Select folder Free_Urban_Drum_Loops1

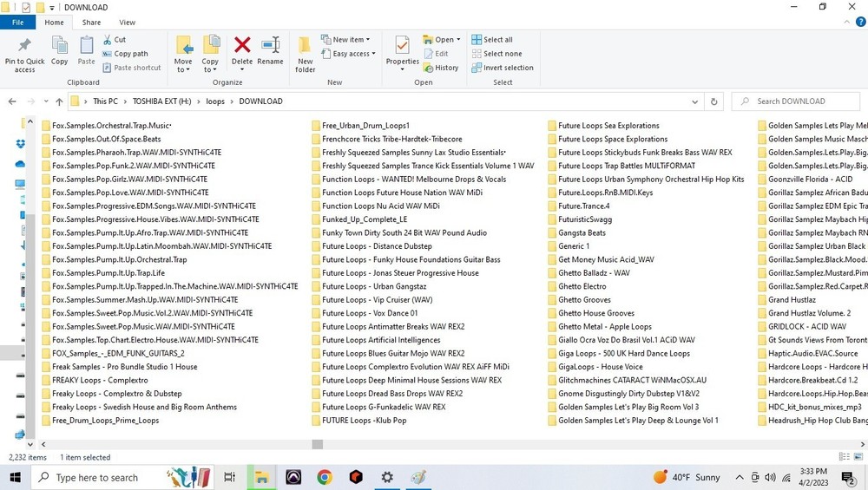tap(361, 126)
